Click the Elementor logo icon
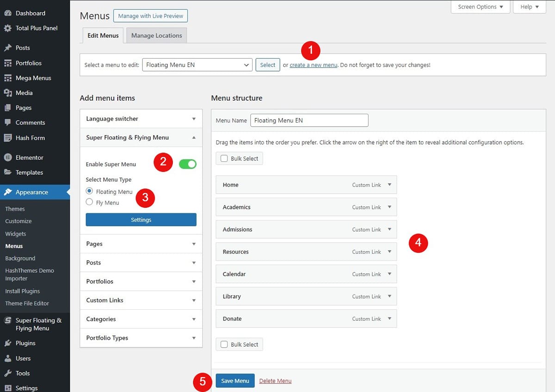Viewport: 555px width, 392px height. [x=8, y=158]
